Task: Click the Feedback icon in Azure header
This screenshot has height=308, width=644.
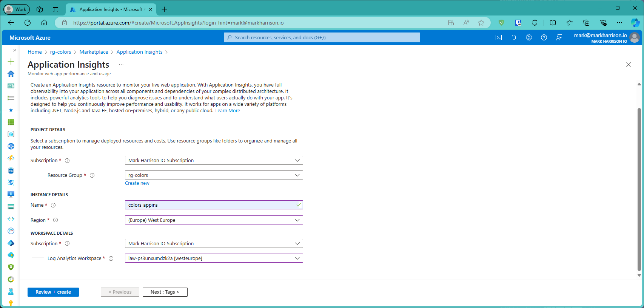Action: pos(559,37)
